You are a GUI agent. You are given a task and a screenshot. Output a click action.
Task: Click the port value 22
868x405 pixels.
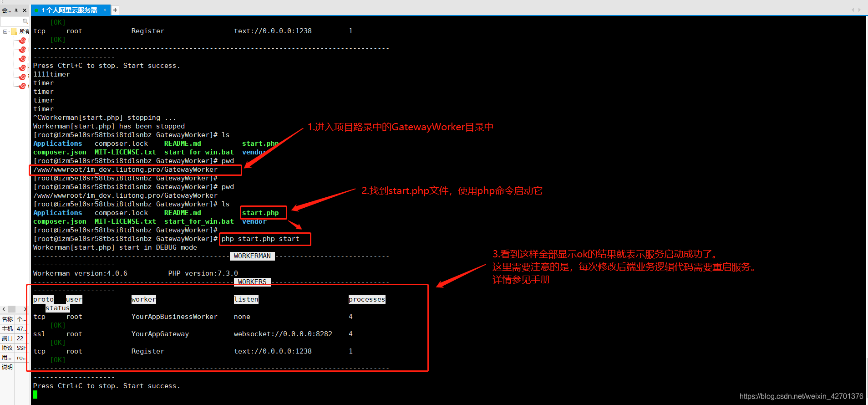click(20, 338)
